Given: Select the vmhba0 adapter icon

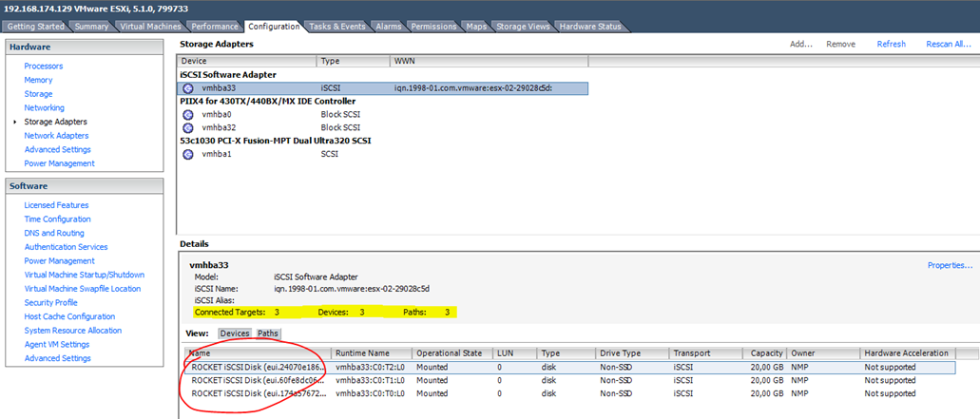Looking at the screenshot, I should pos(188,115).
